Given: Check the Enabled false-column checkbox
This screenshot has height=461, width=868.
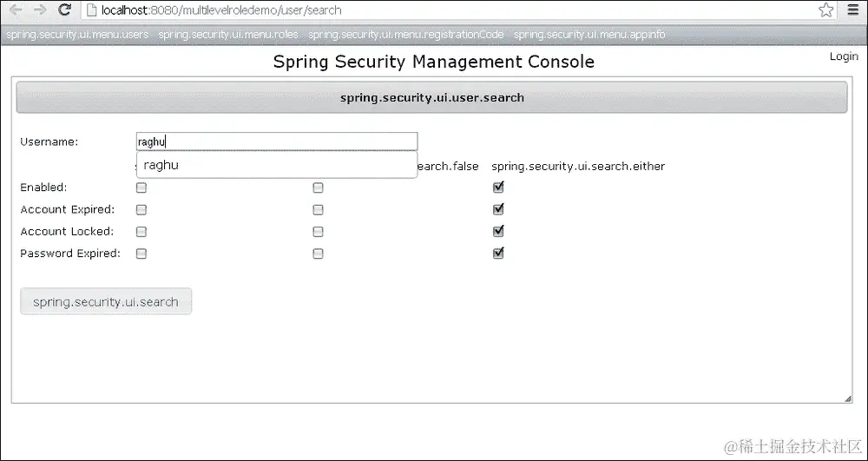Looking at the screenshot, I should point(318,188).
